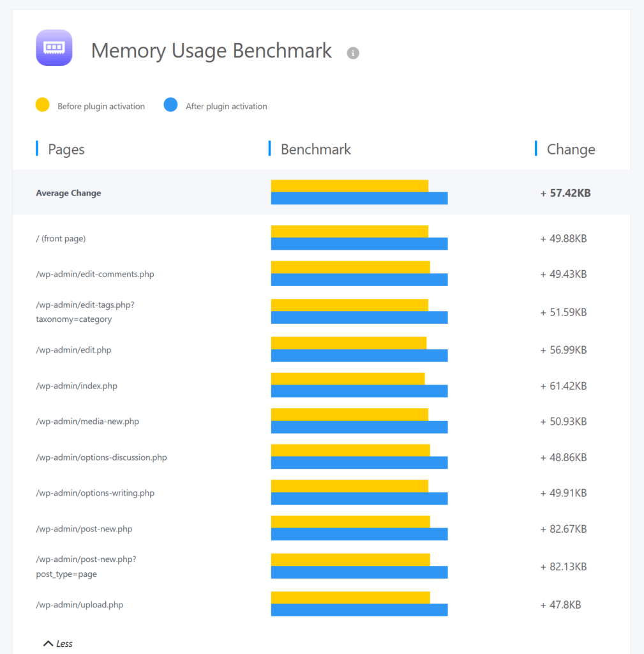This screenshot has width=644, height=654.
Task: Click the blue After plugin activation swatch
Action: [x=170, y=105]
